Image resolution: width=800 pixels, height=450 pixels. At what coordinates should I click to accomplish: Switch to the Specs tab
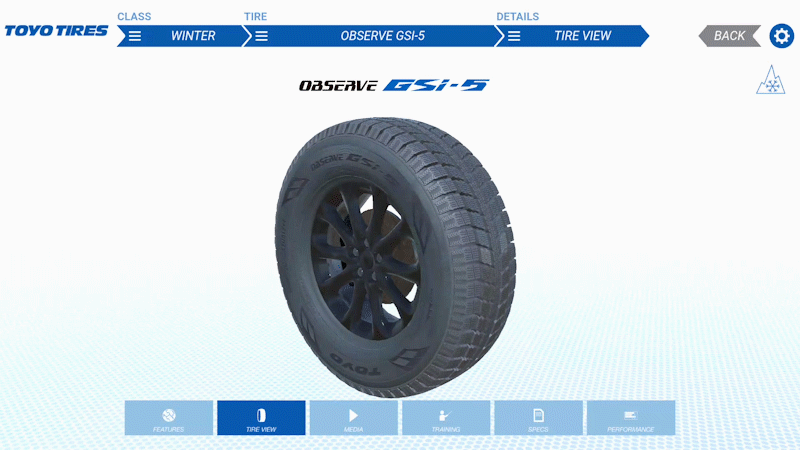[538, 418]
